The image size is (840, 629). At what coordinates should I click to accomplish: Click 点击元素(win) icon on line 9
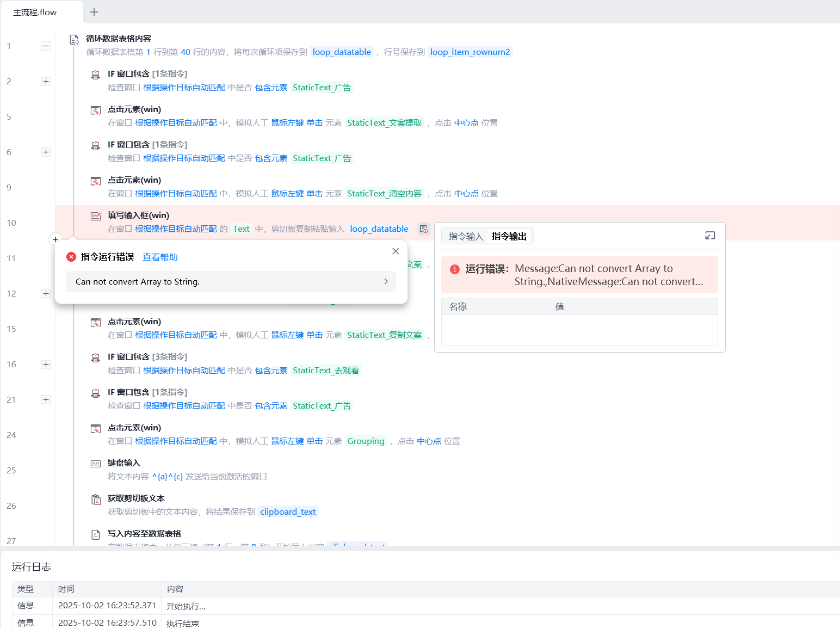(x=96, y=181)
